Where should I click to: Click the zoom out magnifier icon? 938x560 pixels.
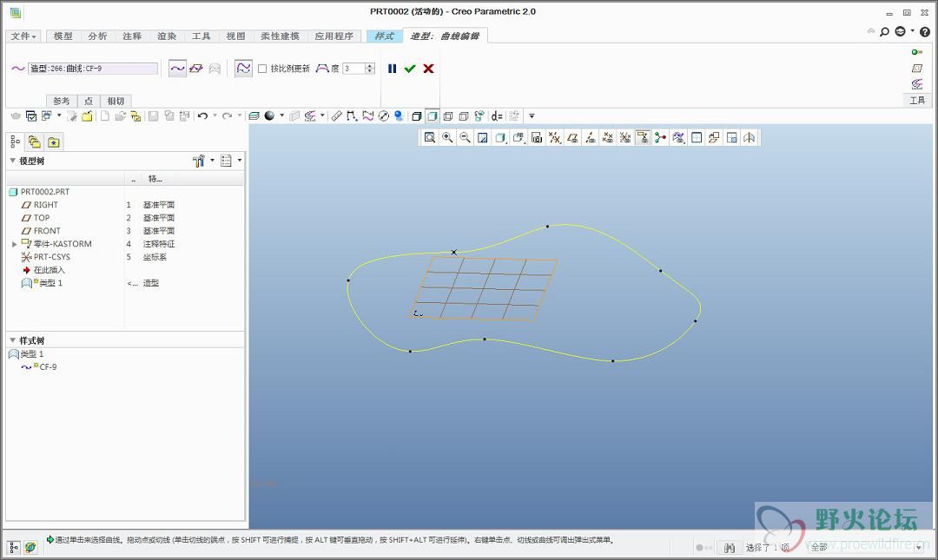click(466, 137)
